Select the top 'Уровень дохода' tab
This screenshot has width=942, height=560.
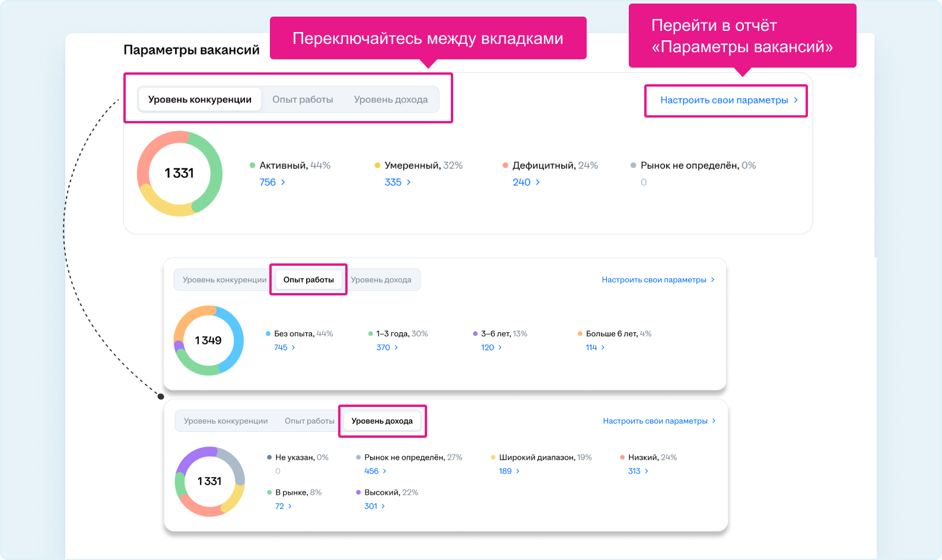(390, 100)
